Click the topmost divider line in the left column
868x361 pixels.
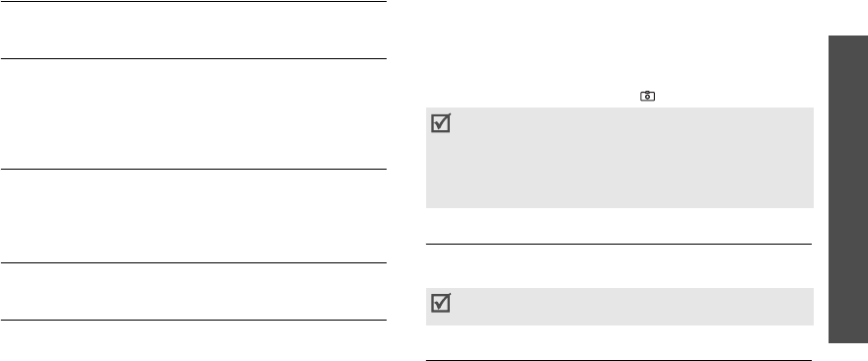[193, 2]
